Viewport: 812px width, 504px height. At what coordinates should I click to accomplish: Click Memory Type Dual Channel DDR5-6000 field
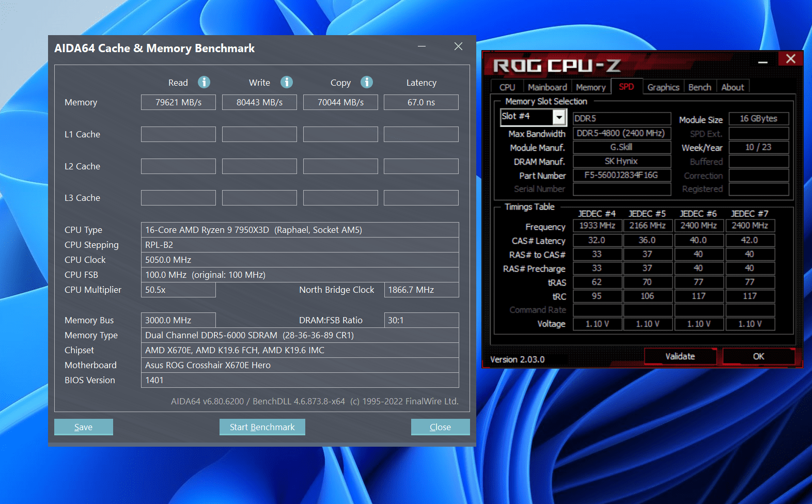point(300,335)
